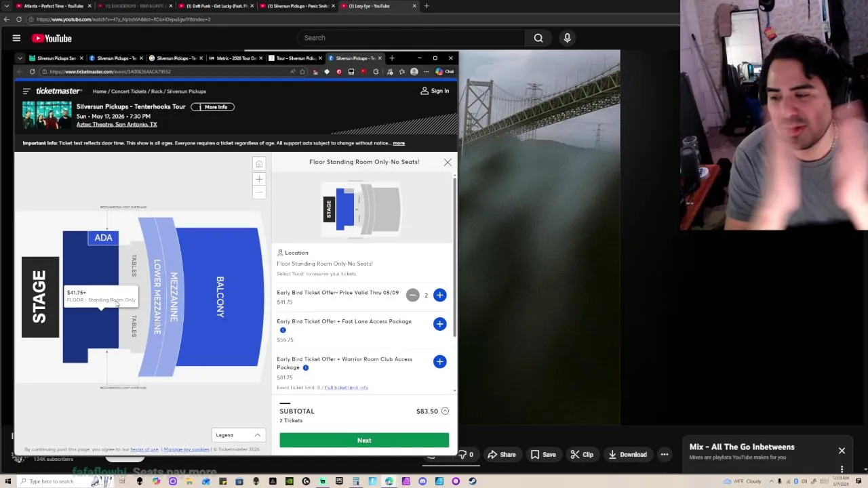The image size is (868, 488).
Task: Favorite this Ticketmaster page star icon
Action: [302, 72]
